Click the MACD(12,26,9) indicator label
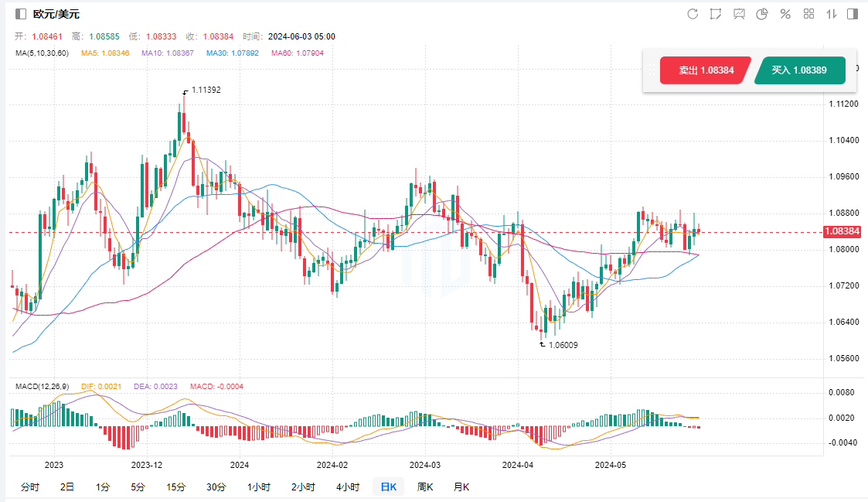868x502 pixels. (42, 386)
